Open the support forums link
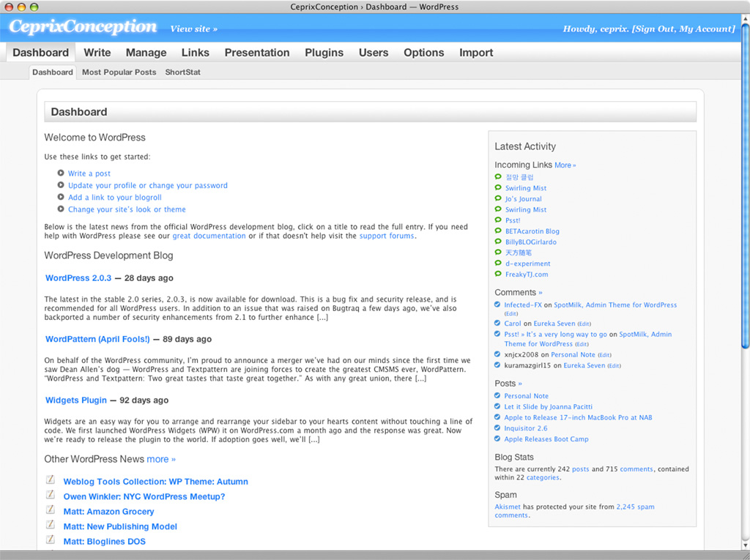Screen dimensions: 750x560 tap(387, 236)
